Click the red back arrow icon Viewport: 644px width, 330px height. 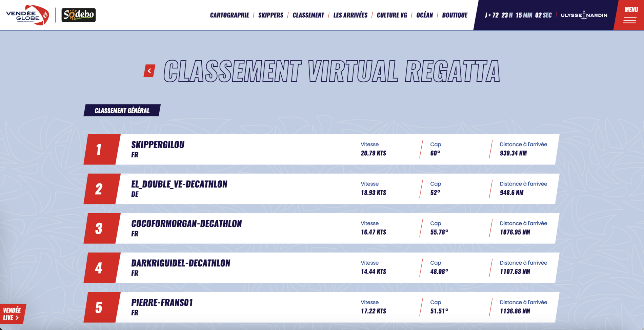pyautogui.click(x=149, y=71)
